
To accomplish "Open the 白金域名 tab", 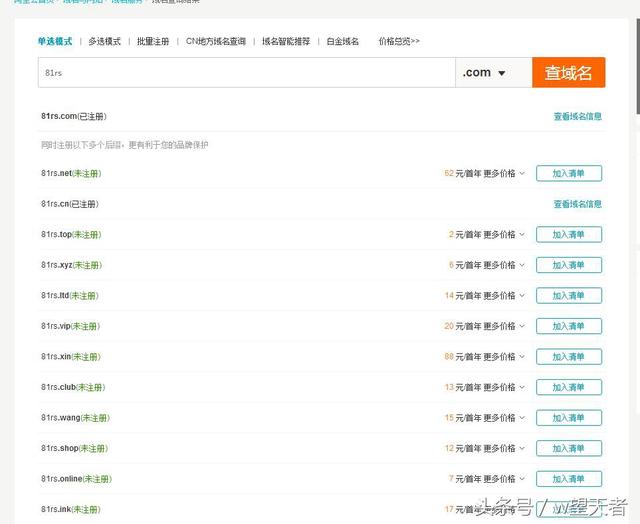I will pos(343,41).
